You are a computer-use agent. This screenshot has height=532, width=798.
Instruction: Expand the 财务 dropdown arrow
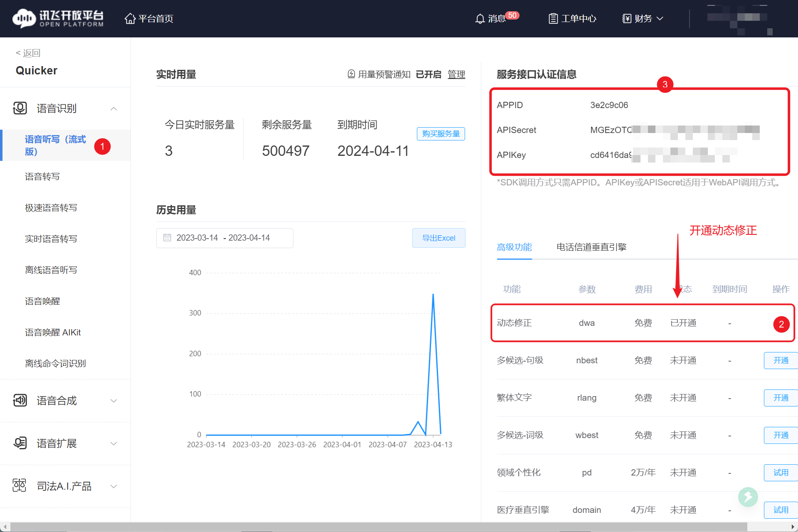point(660,19)
